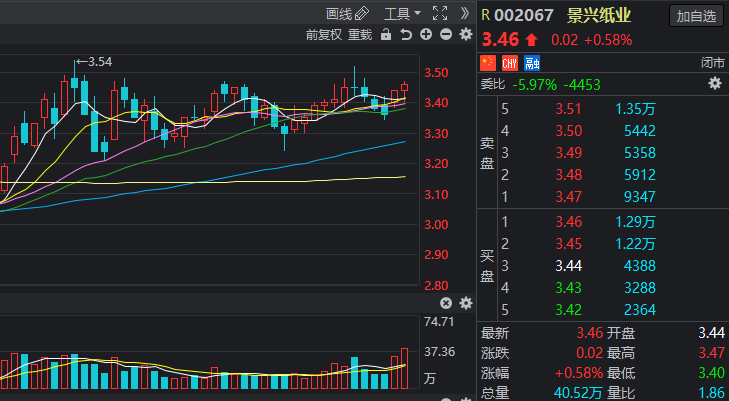
Task: Select sell level 5 price 3.51
Action: point(569,109)
